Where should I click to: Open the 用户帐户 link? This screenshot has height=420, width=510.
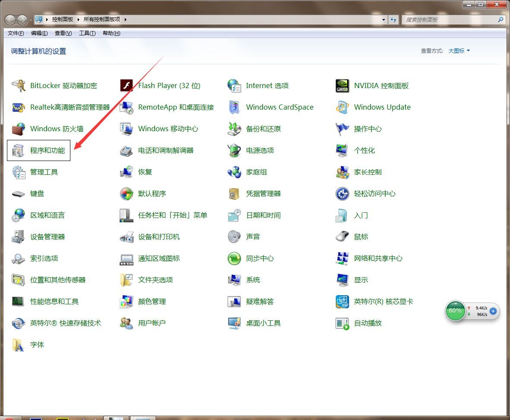(152, 323)
